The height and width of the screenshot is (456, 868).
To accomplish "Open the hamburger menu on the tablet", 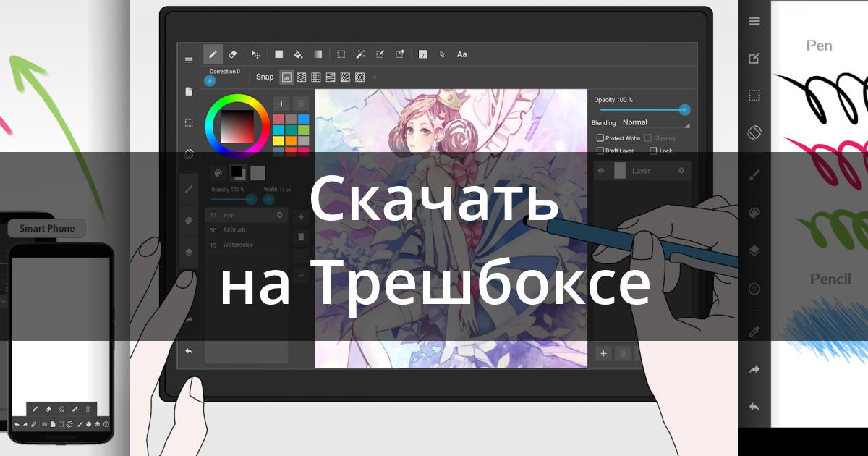I will (189, 60).
